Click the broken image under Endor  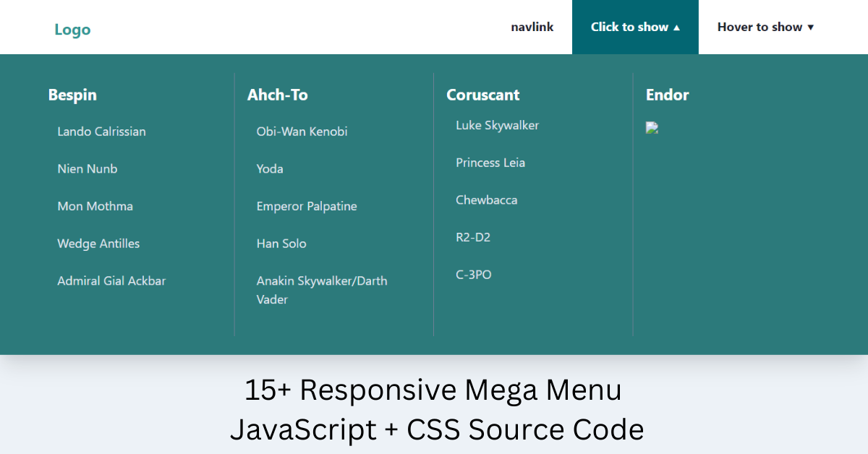pyautogui.click(x=652, y=127)
